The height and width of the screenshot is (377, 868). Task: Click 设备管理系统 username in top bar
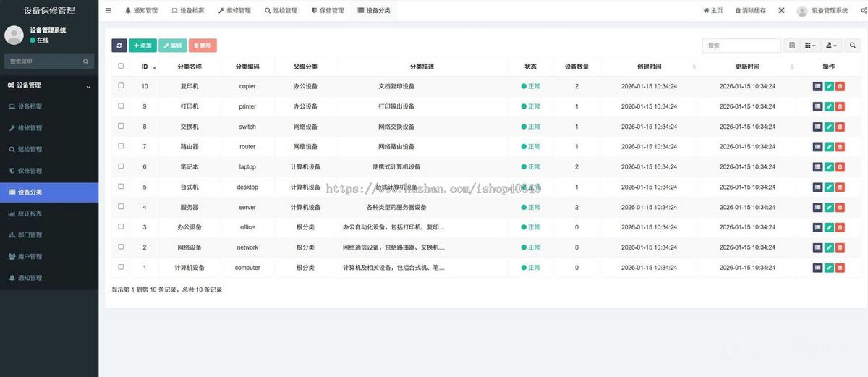(x=830, y=11)
